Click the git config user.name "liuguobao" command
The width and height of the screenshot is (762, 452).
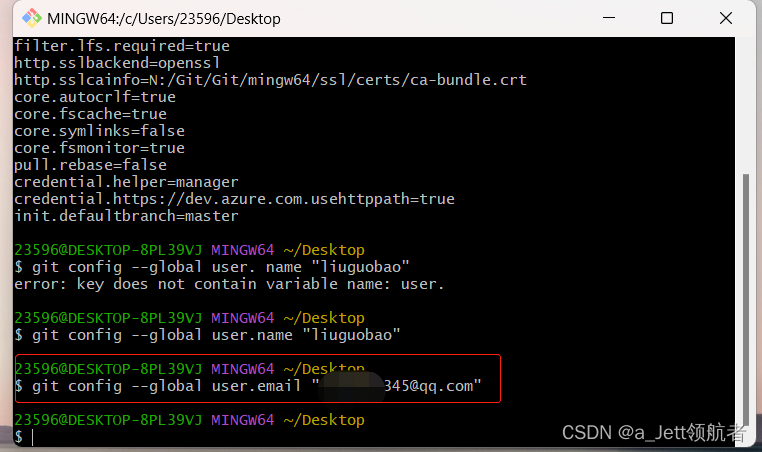click(x=208, y=335)
